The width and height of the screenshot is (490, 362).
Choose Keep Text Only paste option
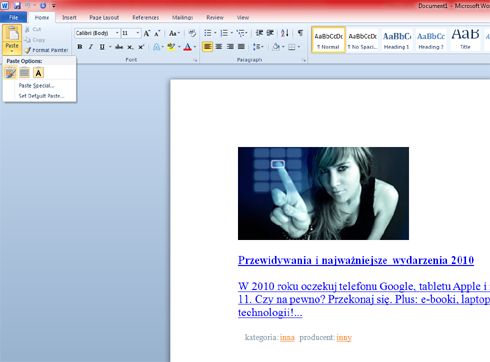(38, 73)
